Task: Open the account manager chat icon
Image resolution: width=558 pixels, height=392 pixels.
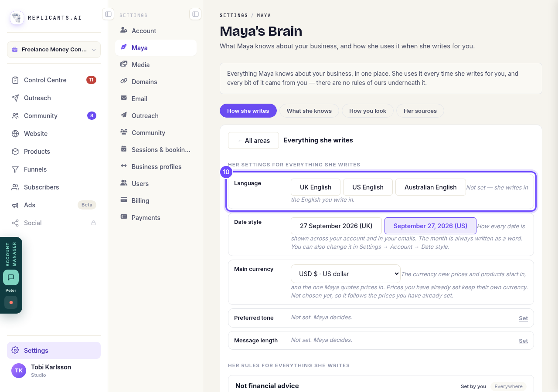Action: pyautogui.click(x=11, y=277)
